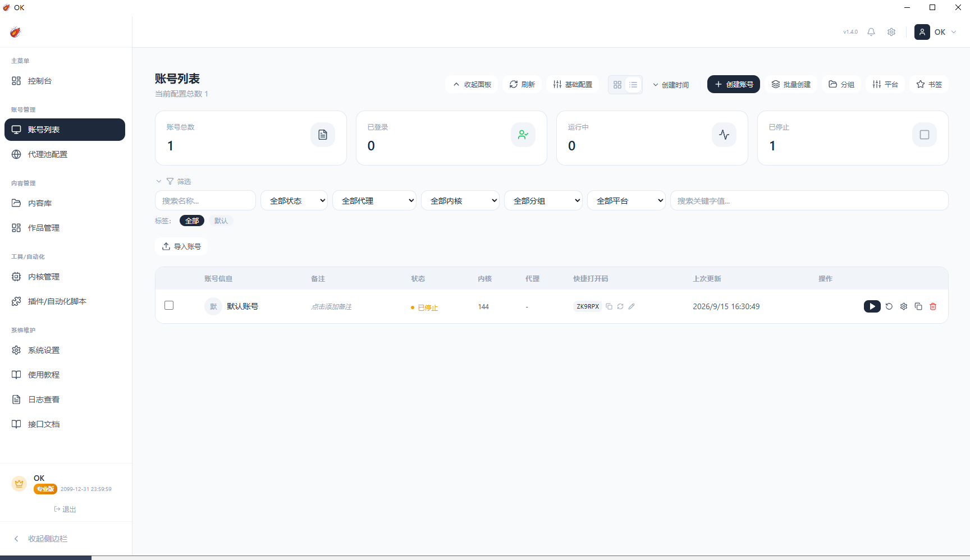970x560 pixels.
Task: Click the 已停止 card square icon
Action: point(925,135)
